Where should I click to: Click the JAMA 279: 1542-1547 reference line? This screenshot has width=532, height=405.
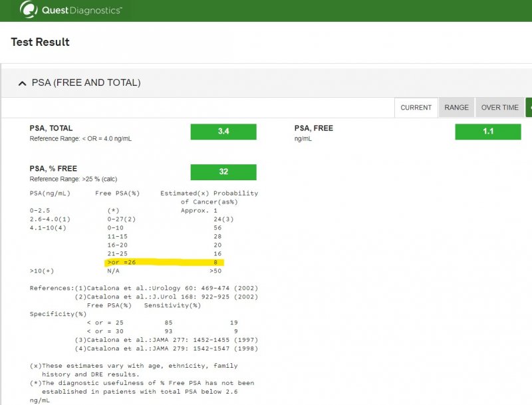pos(166,348)
